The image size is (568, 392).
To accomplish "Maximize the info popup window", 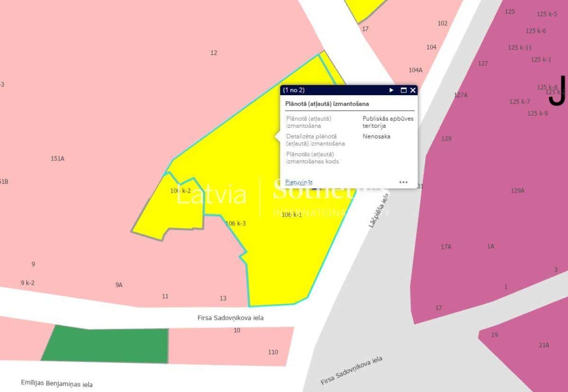I will 404,90.
